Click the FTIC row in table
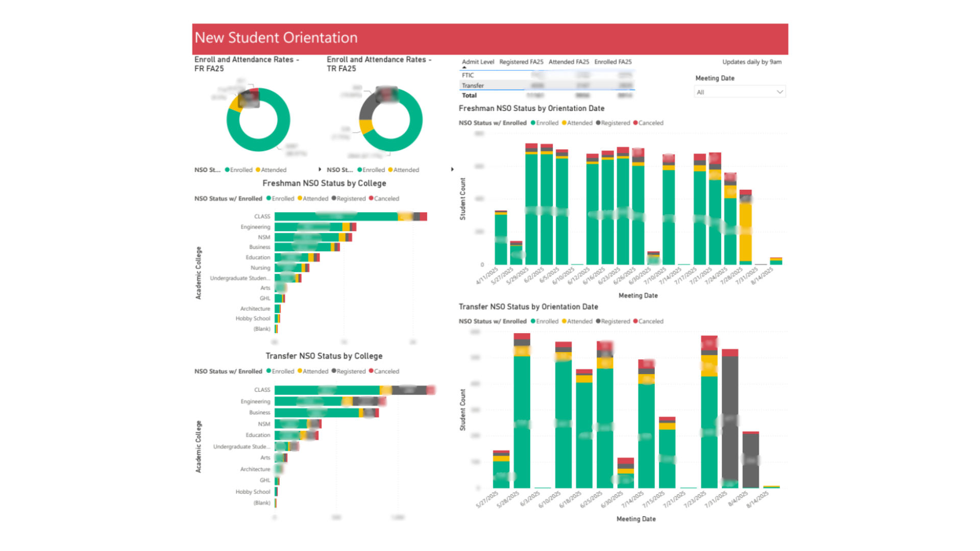 [547, 75]
